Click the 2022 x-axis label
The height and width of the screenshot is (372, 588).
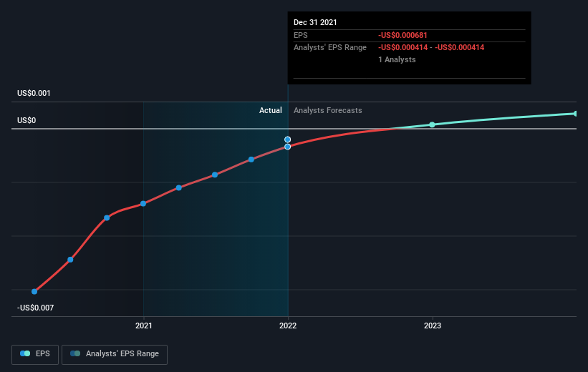coord(288,325)
